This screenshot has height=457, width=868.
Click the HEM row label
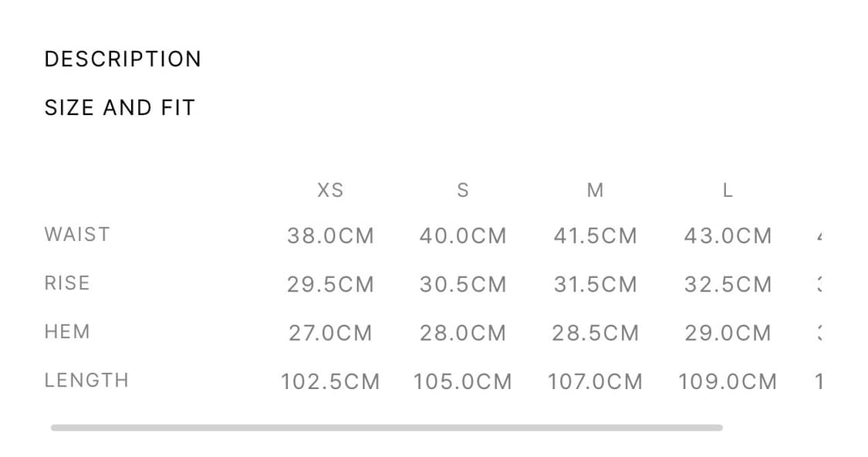[67, 332]
